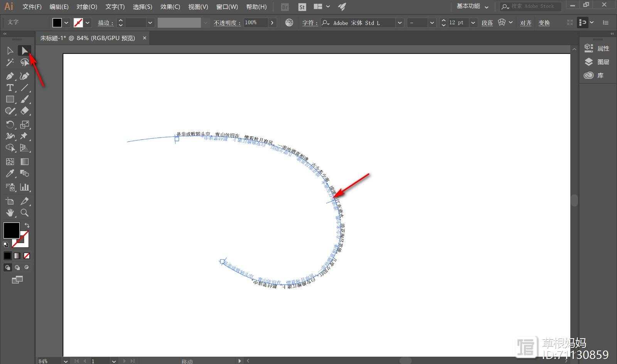Select the Lasso tool
The width and height of the screenshot is (617, 364).
point(24,62)
